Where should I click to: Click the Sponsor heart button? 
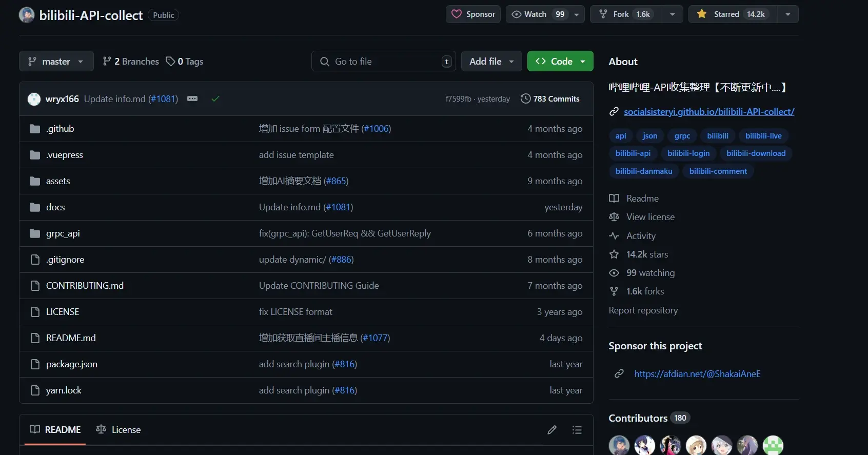tap(473, 14)
